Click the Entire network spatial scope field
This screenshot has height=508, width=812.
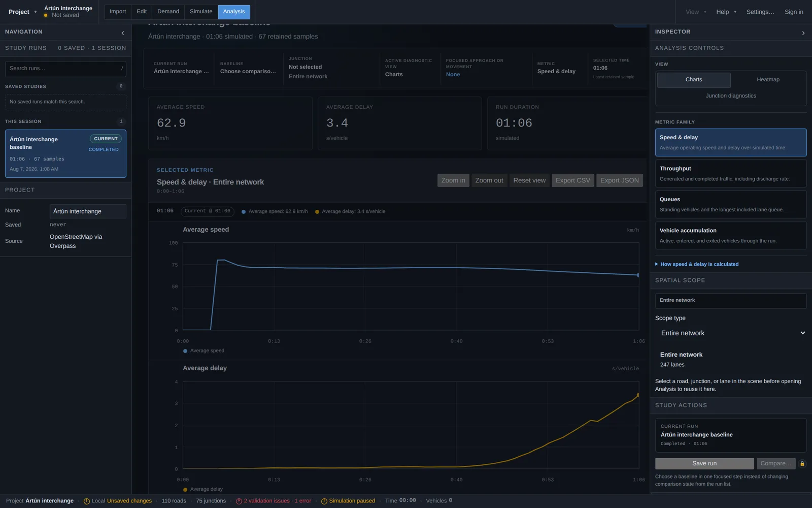(731, 301)
